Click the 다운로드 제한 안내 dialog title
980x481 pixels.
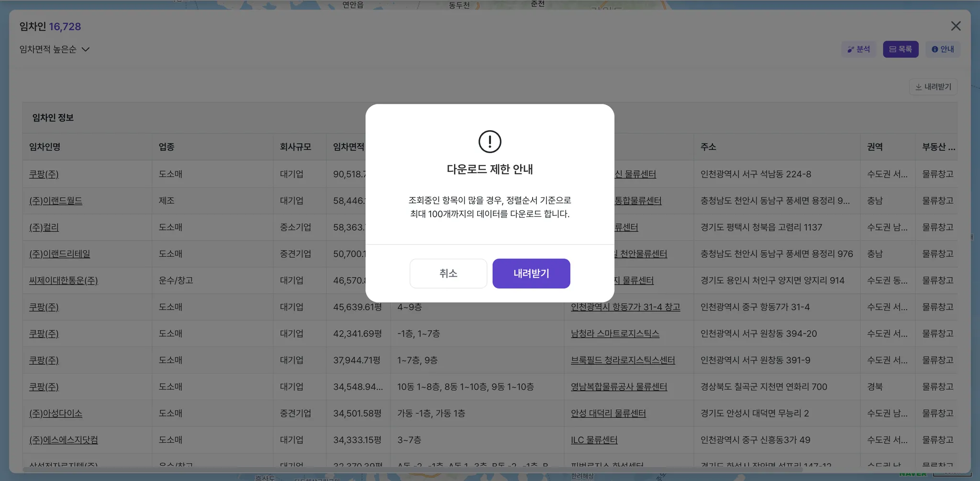490,169
